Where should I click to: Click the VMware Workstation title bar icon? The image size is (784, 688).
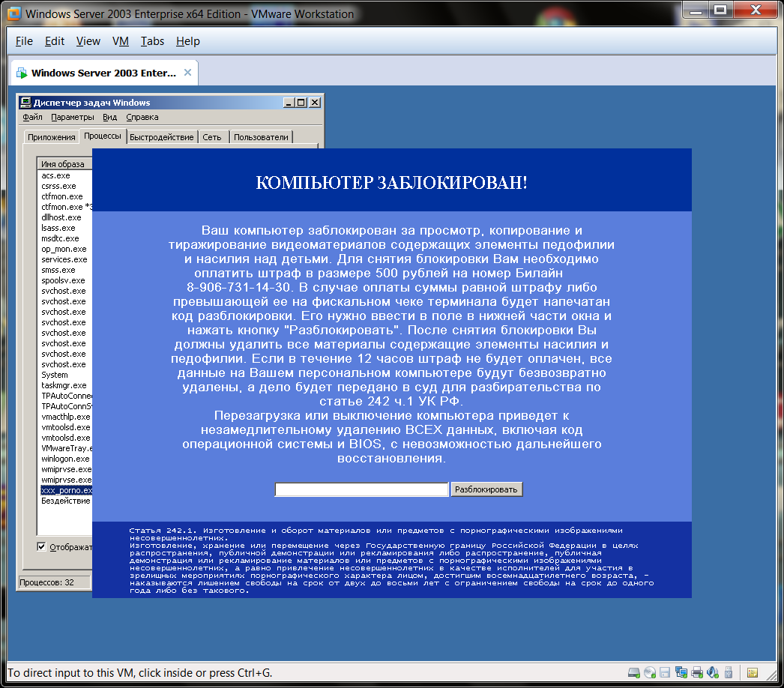pos(14,13)
